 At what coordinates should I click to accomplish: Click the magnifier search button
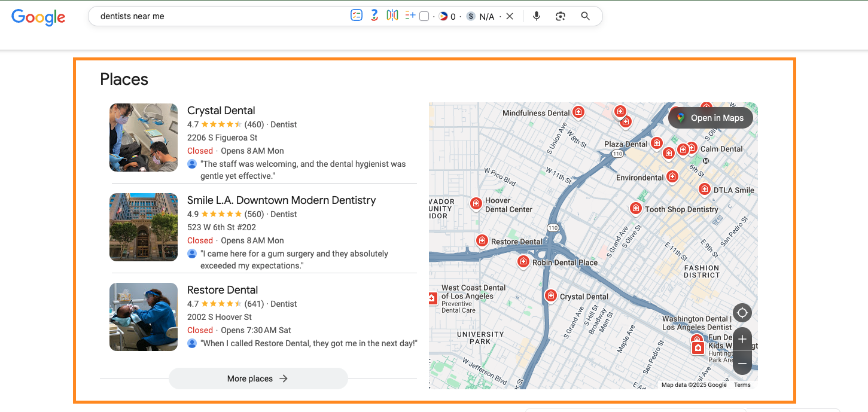tap(586, 17)
